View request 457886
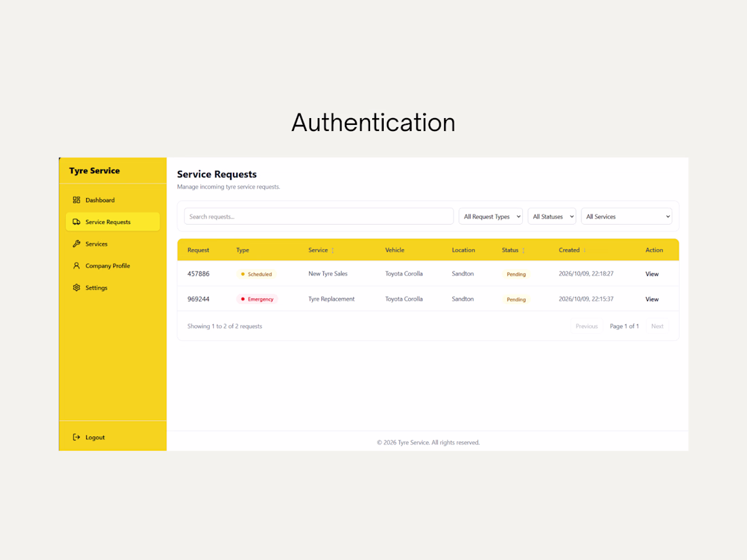 (652, 274)
